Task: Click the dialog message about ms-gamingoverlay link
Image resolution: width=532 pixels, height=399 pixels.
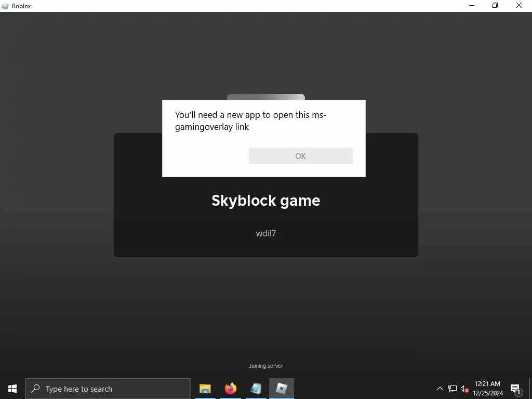Action: coord(251,121)
